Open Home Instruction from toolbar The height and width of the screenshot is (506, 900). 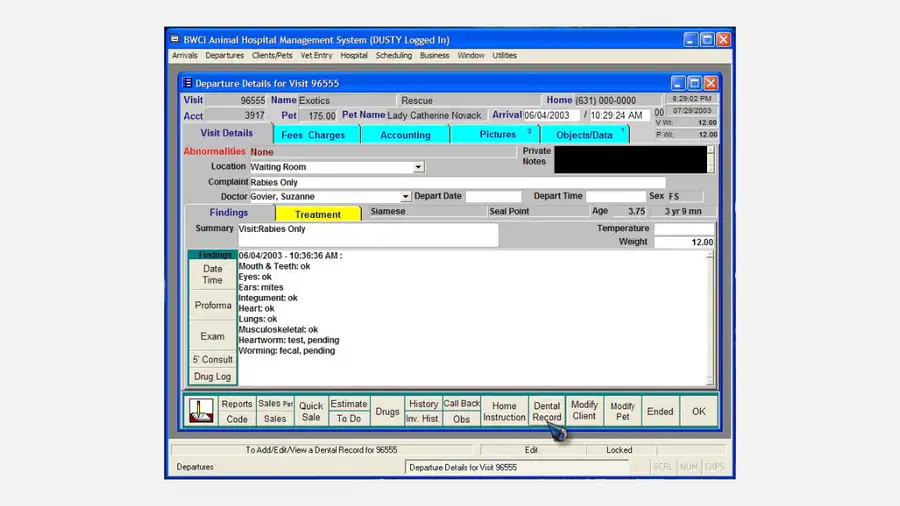[504, 411]
